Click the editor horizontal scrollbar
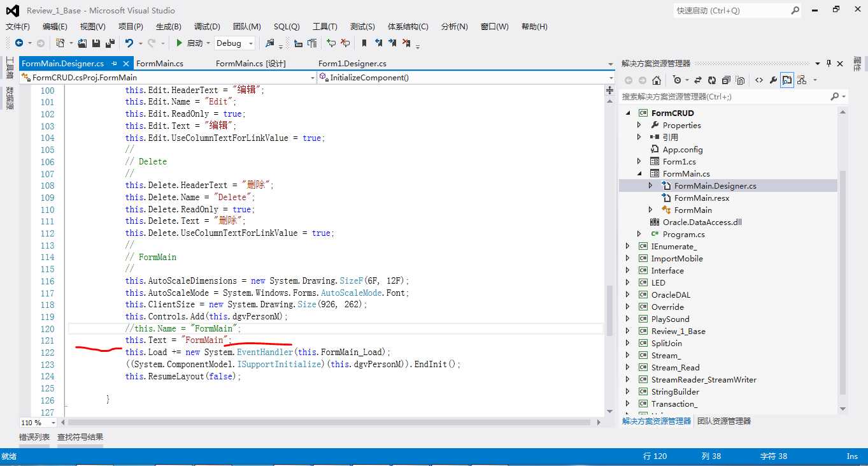Screen dimensions: 868x466 click(x=330, y=422)
